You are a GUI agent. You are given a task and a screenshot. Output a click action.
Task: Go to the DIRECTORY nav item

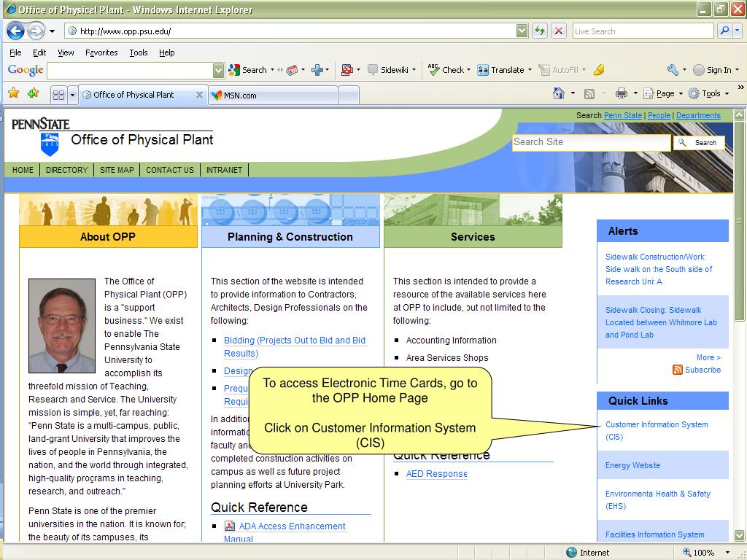[66, 170]
